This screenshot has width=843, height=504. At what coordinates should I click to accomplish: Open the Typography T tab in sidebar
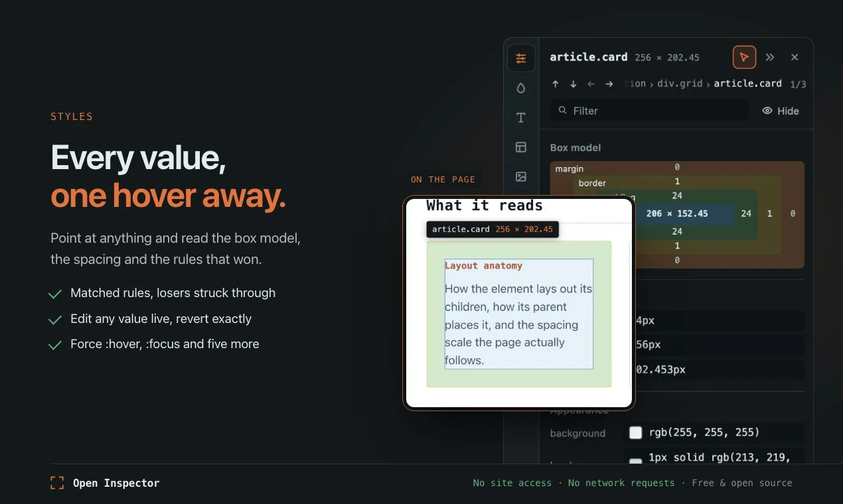(521, 117)
